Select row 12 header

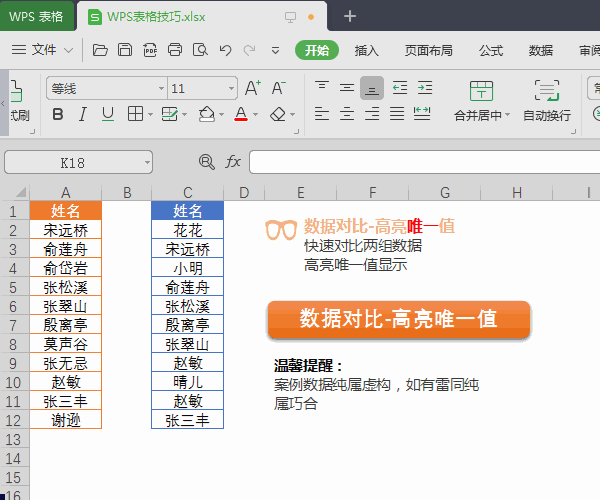[x=14, y=420]
